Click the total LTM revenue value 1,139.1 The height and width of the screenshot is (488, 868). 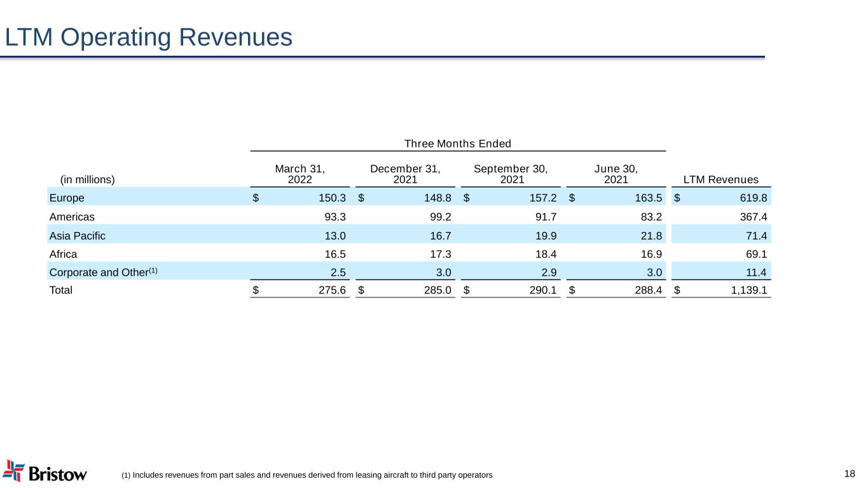click(744, 290)
